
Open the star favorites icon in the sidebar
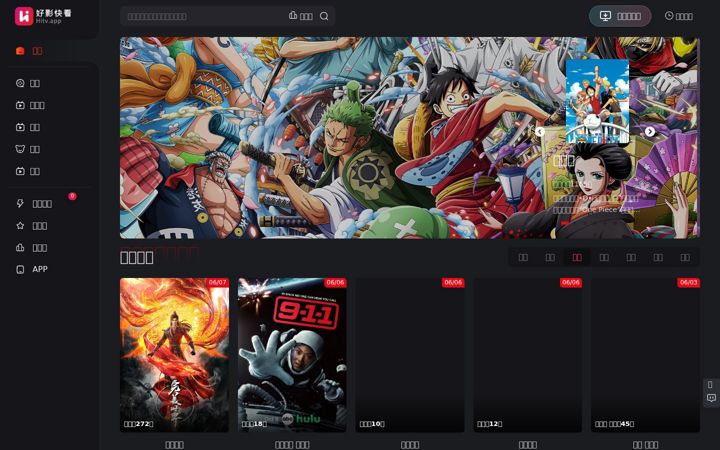pos(20,225)
